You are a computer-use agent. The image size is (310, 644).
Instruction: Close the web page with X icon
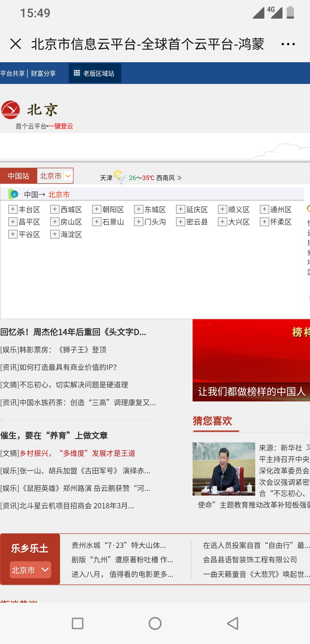pyautogui.click(x=15, y=44)
